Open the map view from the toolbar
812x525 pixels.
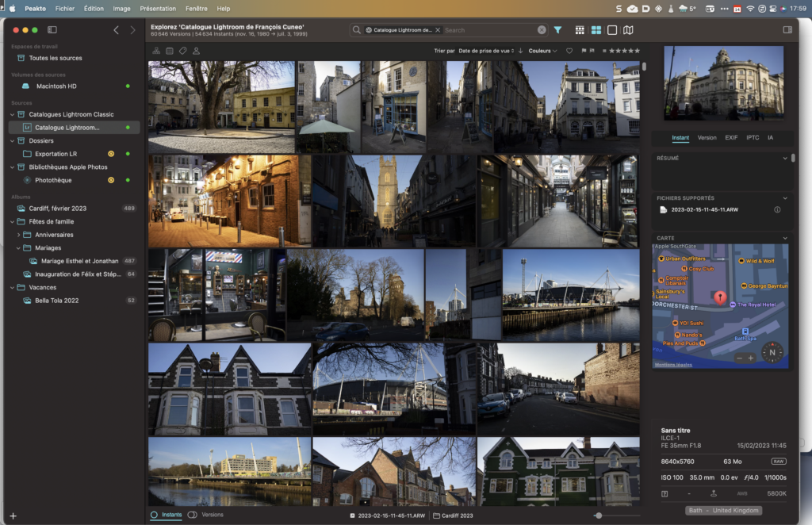(x=628, y=30)
